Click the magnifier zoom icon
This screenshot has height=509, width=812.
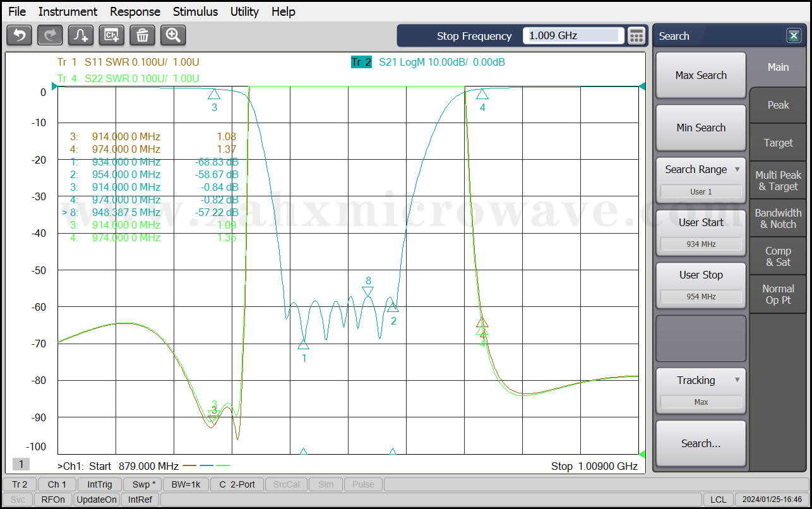pos(173,35)
